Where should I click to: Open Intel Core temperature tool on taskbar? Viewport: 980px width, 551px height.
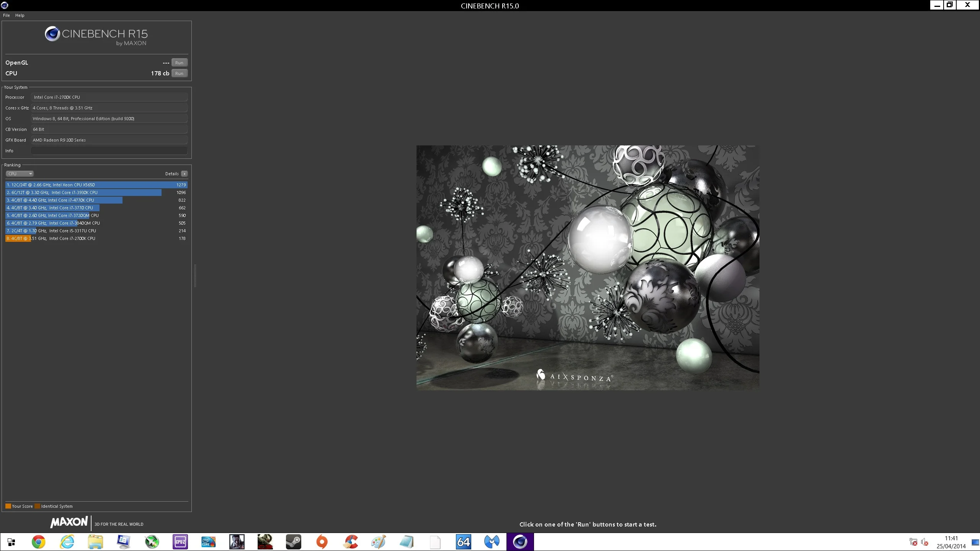pyautogui.click(x=209, y=542)
